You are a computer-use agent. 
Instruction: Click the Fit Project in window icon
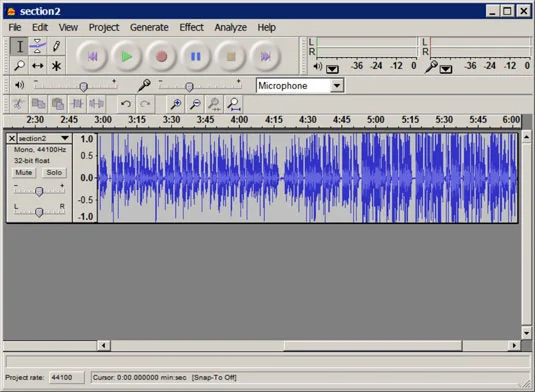coord(234,104)
